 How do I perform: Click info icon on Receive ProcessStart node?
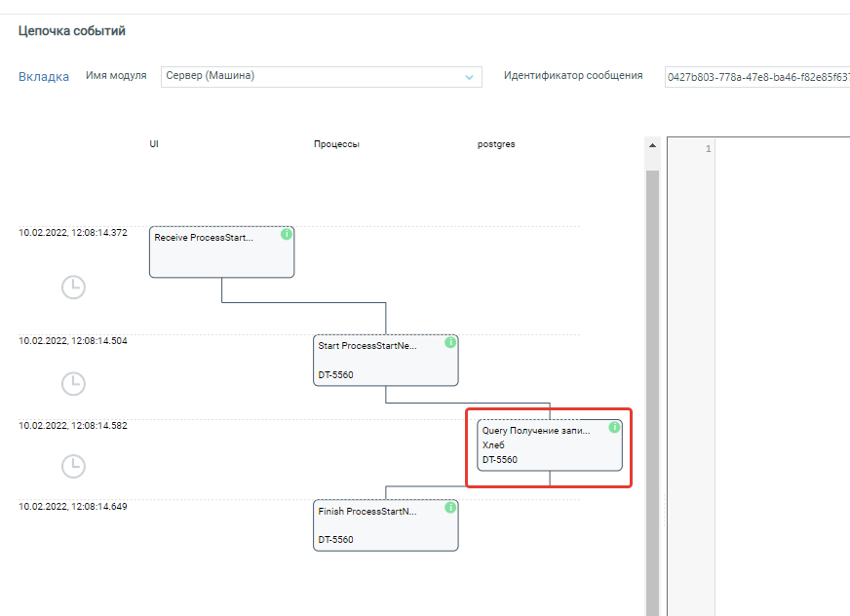[287, 235]
